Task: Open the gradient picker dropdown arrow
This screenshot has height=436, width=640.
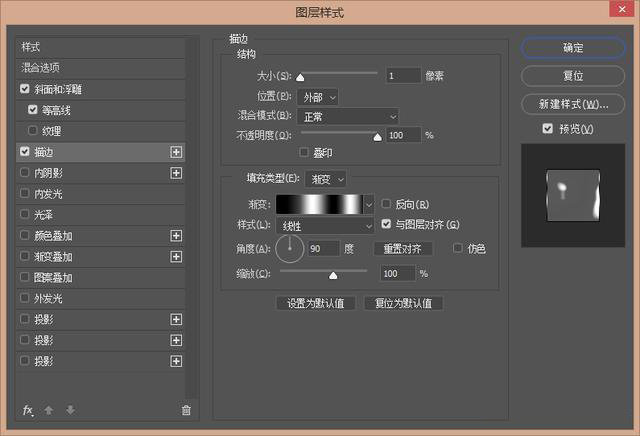Action: (369, 204)
